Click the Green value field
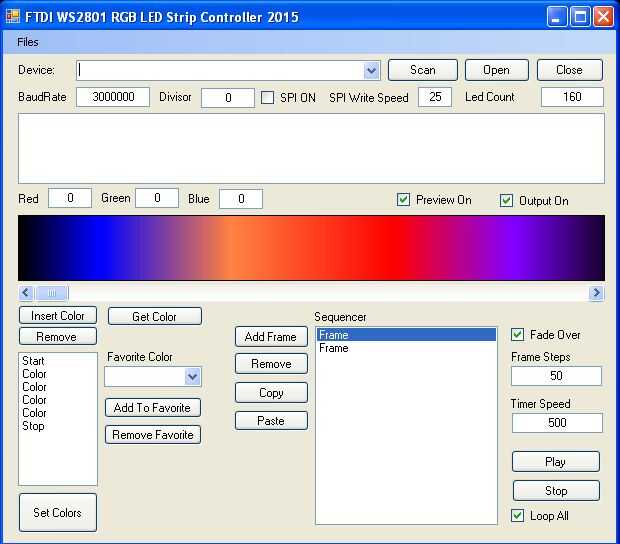Screen dimensions: 620x544 coord(157,198)
